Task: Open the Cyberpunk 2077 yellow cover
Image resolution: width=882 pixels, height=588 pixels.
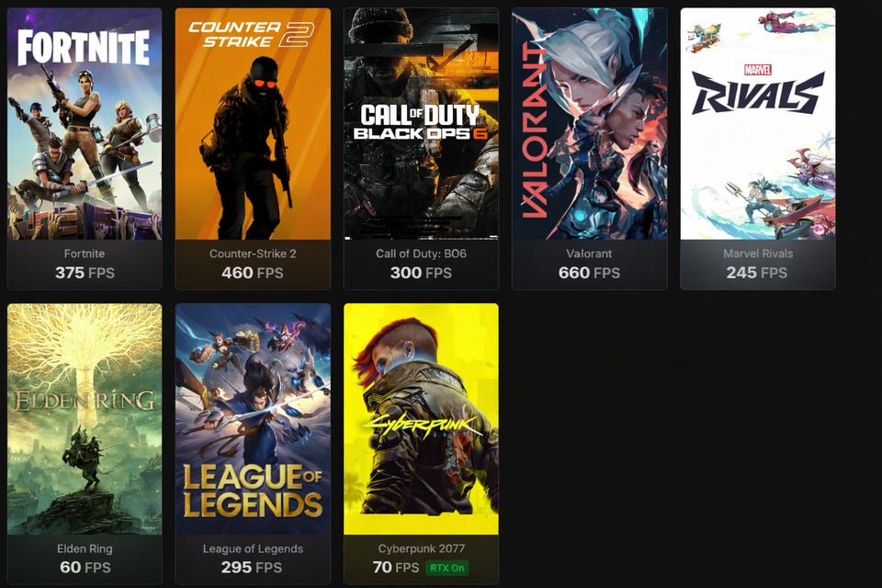Action: tap(421, 419)
